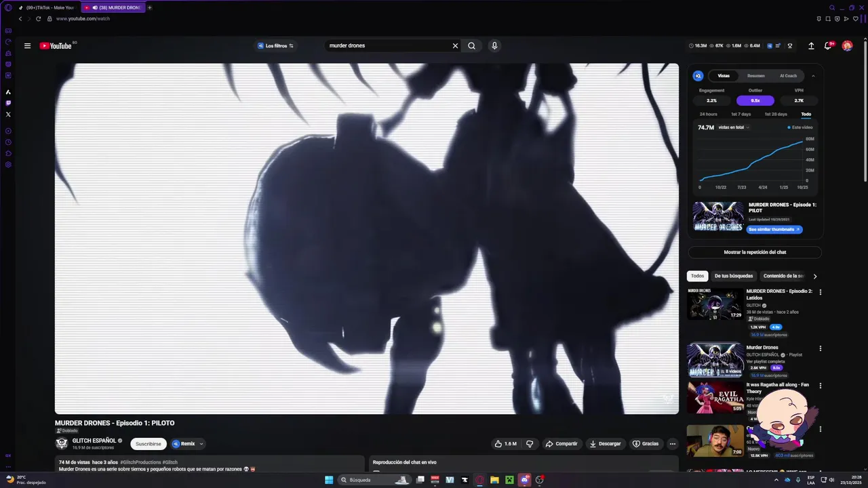Open options for the Episodio 2 Latidos video

tap(820, 292)
